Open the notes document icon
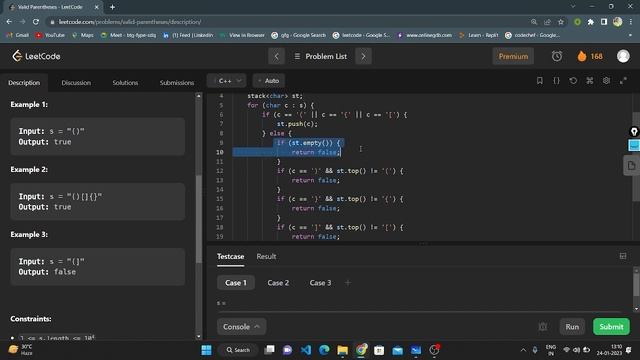This screenshot has height=360, width=640. pyautogui.click(x=631, y=166)
